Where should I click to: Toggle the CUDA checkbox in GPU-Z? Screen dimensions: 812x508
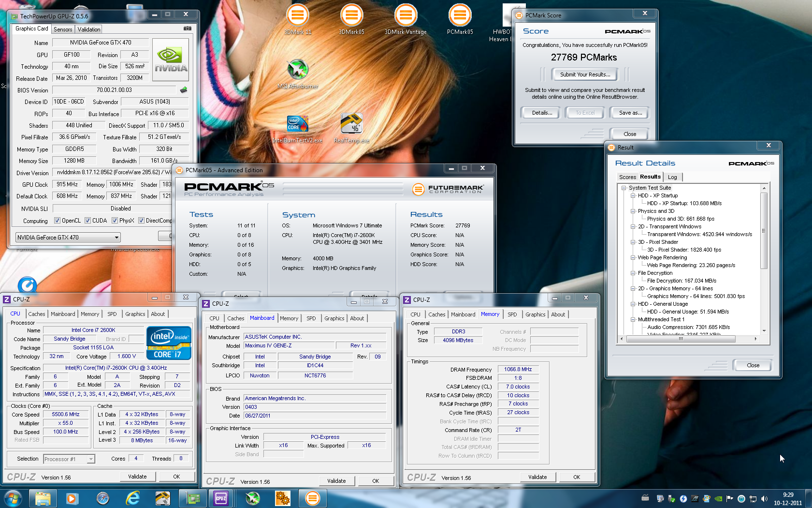(87, 221)
